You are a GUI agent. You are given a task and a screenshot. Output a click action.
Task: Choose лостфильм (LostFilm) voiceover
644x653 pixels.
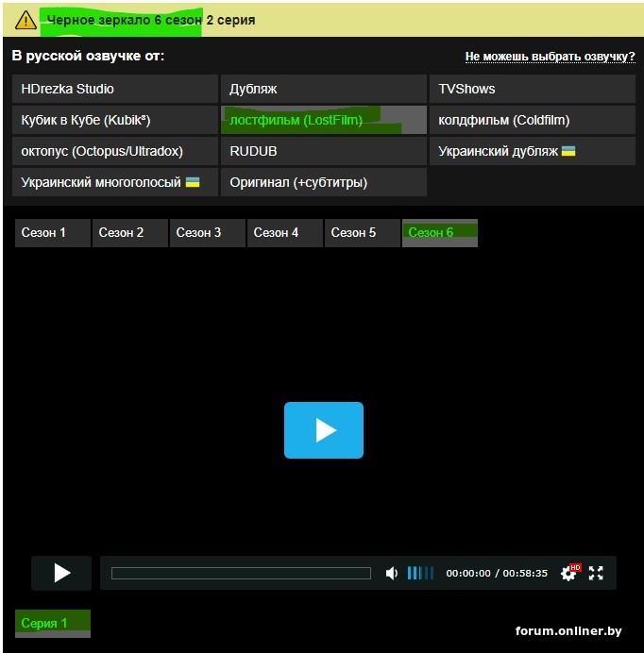324,120
